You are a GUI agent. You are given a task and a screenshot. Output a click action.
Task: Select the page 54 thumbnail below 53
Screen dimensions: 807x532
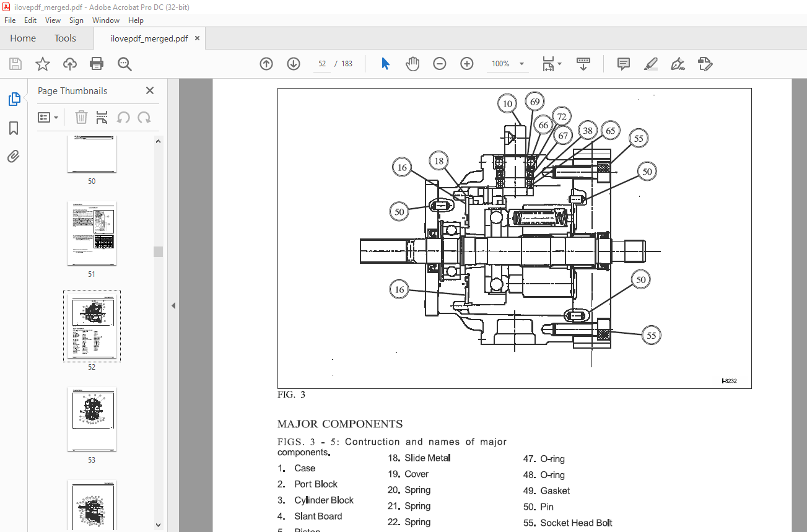coord(92,506)
